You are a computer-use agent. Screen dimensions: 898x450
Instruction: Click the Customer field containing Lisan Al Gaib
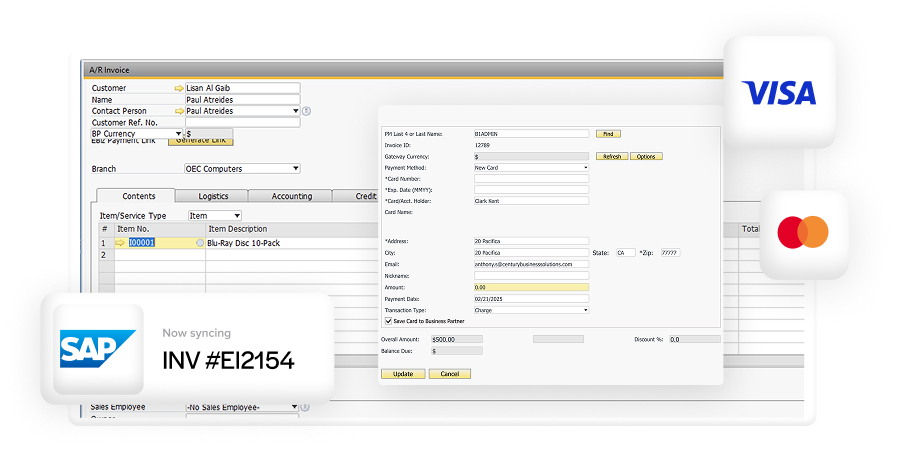pos(242,88)
